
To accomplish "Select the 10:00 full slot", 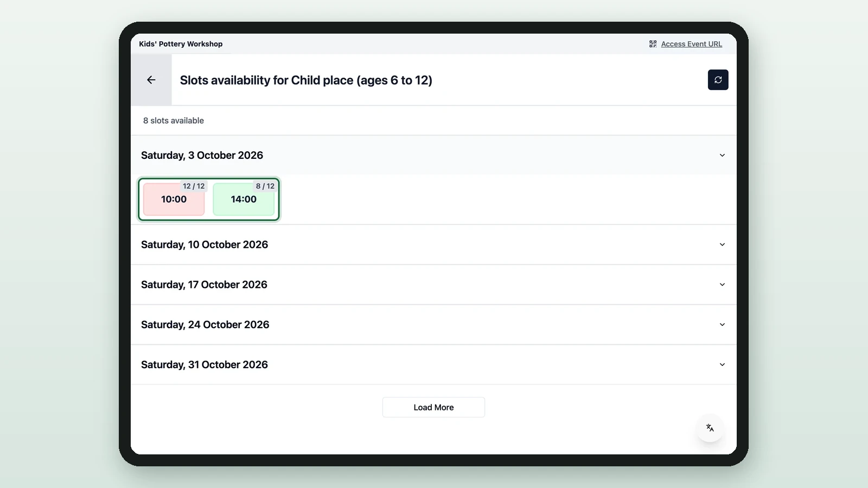I will [174, 199].
